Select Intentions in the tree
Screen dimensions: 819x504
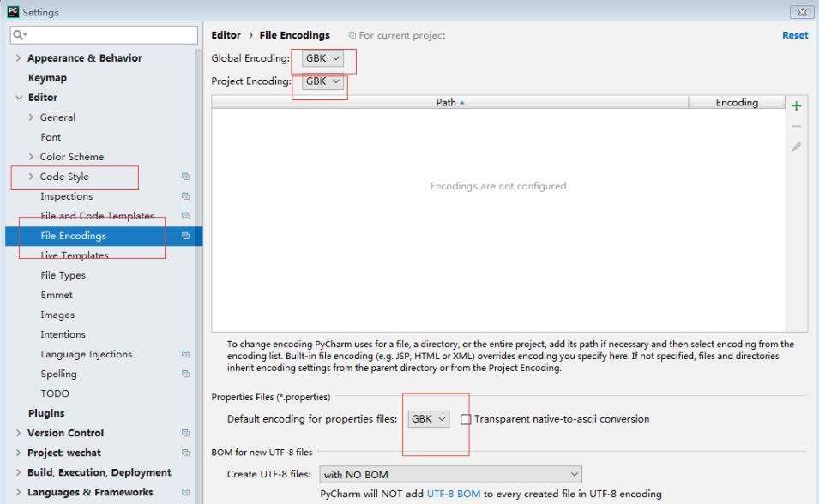coord(63,334)
